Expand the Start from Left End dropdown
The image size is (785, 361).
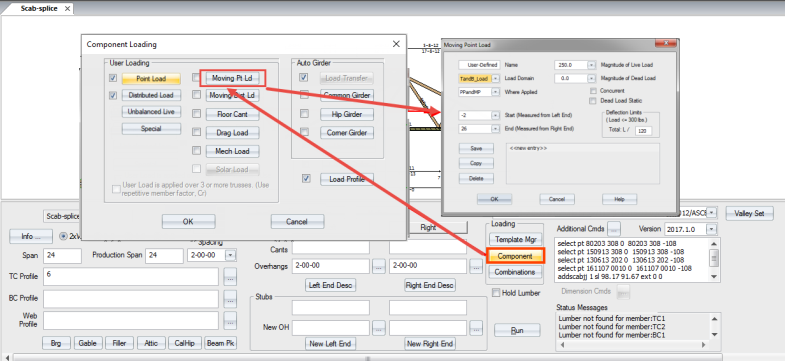coord(495,115)
